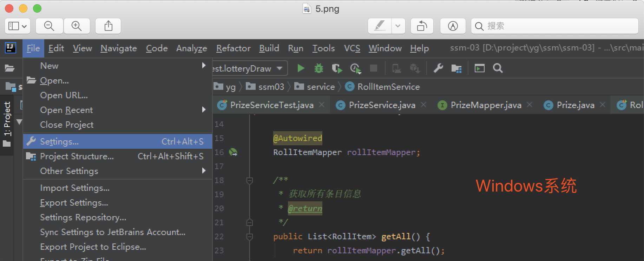644x261 pixels.
Task: Close the Prize.java tab
Action: pos(603,105)
